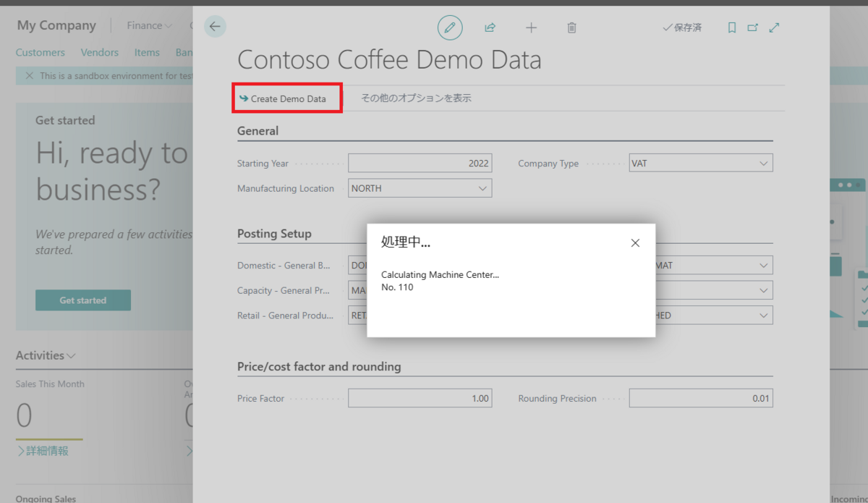Switch to the Items navigation item
This screenshot has height=503, width=868.
147,52
